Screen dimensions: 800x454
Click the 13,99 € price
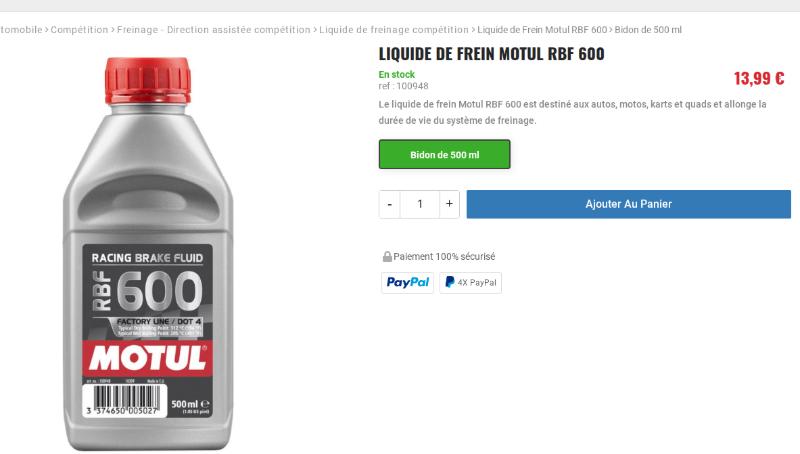tap(758, 79)
